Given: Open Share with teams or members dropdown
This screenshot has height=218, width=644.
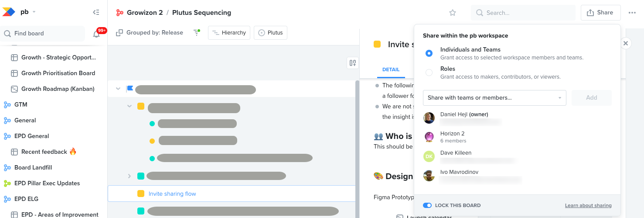Looking at the screenshot, I should click(494, 98).
